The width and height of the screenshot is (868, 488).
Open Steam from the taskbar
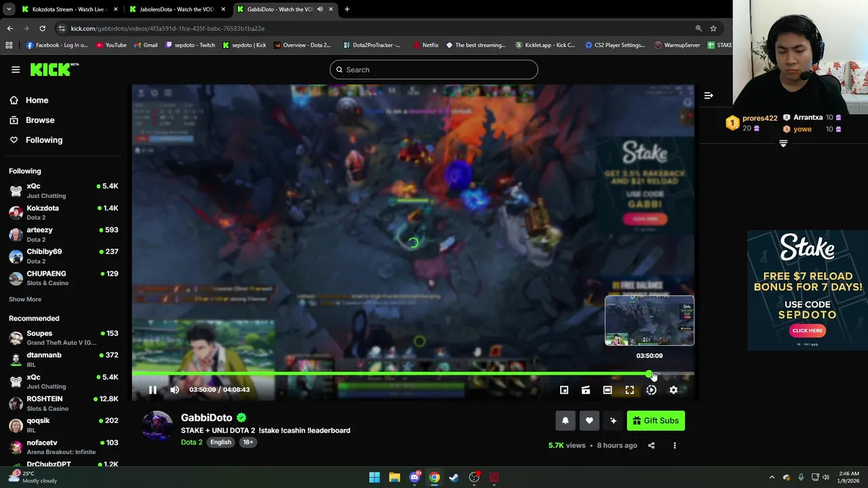point(454,477)
